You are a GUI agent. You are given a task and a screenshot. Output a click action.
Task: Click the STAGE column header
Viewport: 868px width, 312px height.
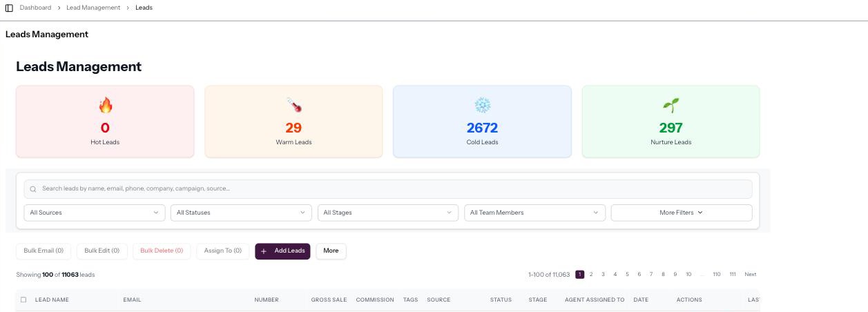point(538,300)
